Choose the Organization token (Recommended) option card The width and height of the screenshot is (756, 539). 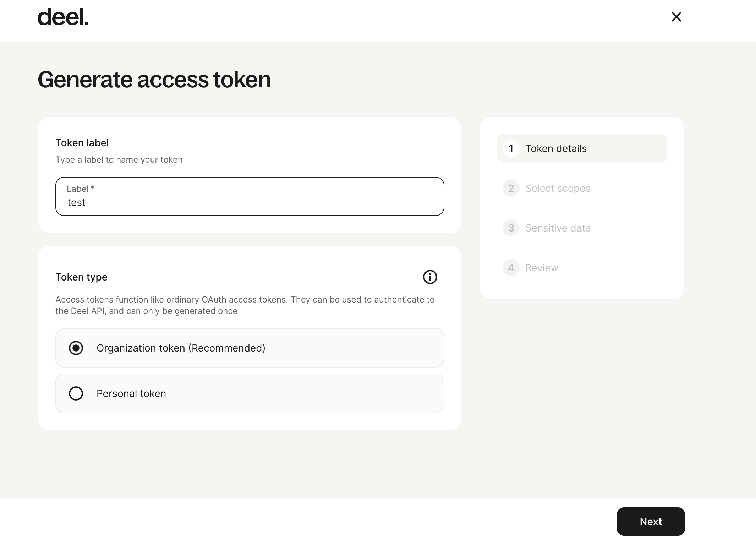(x=250, y=348)
